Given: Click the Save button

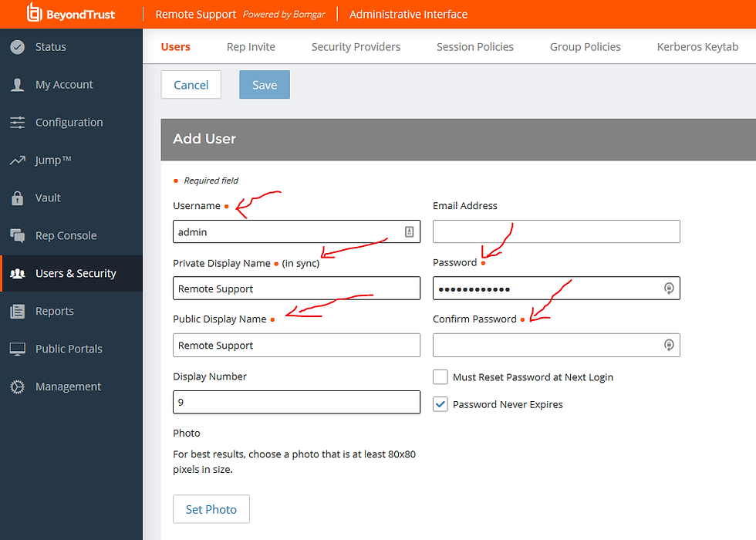Looking at the screenshot, I should click(265, 85).
